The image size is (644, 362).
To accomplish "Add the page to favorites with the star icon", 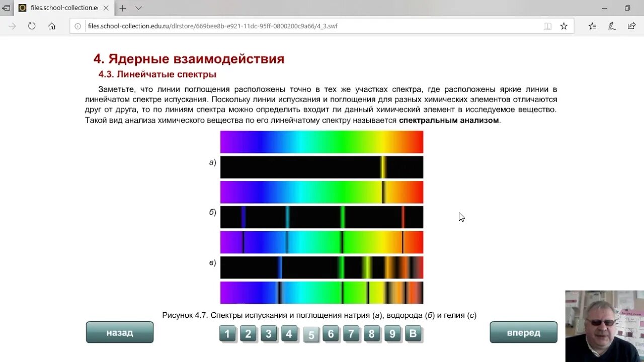I will [x=563, y=26].
